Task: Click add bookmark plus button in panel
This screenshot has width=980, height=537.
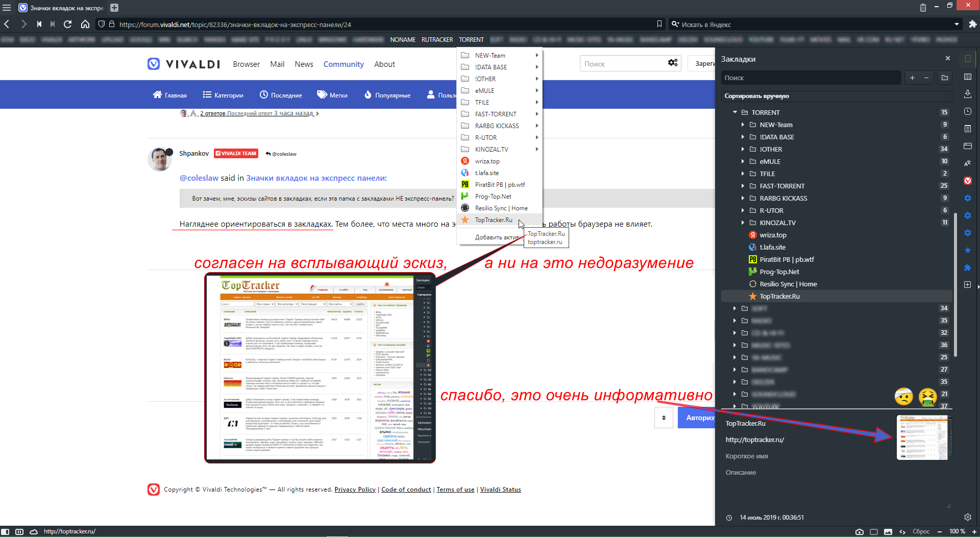Action: 912,78
